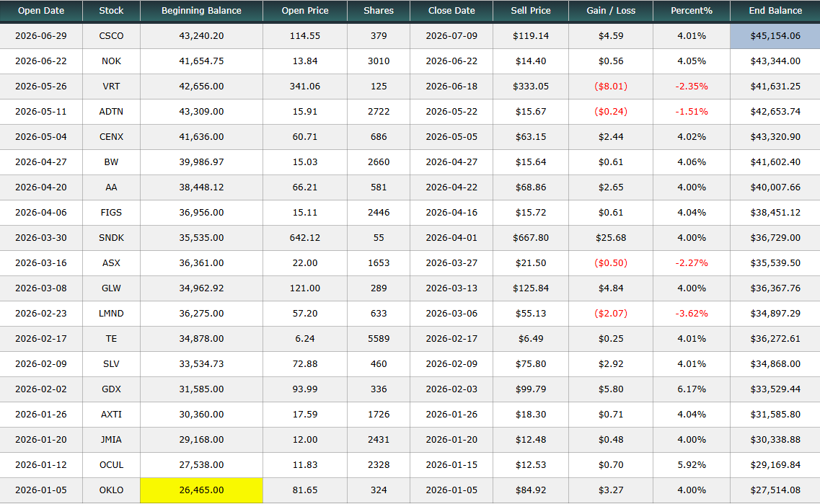The width and height of the screenshot is (820, 504).
Task: Select the JMIA end balance $30,338.88
Action: 775,440
